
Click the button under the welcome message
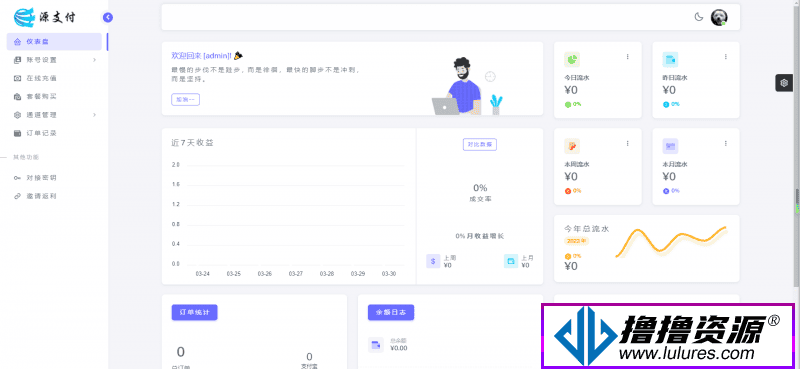[x=185, y=100]
